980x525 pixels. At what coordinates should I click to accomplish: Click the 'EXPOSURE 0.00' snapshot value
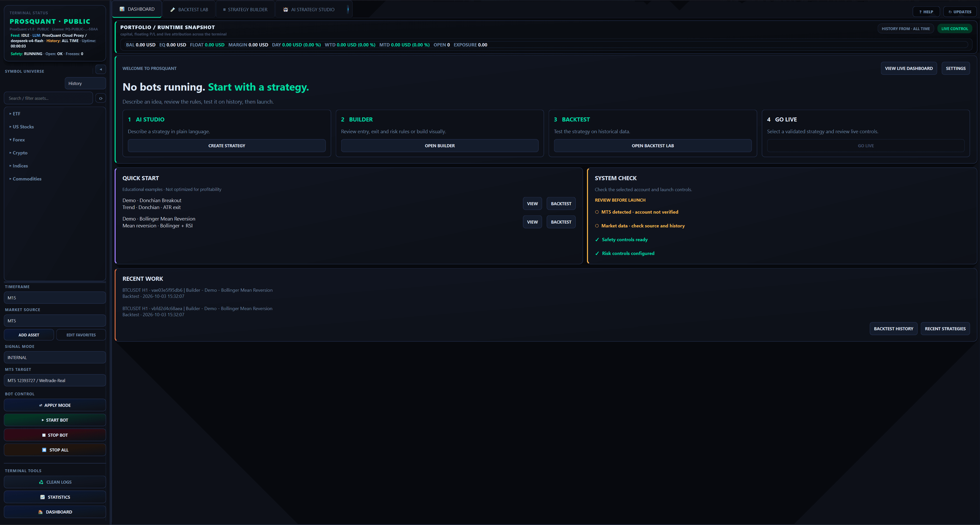pyautogui.click(x=470, y=45)
